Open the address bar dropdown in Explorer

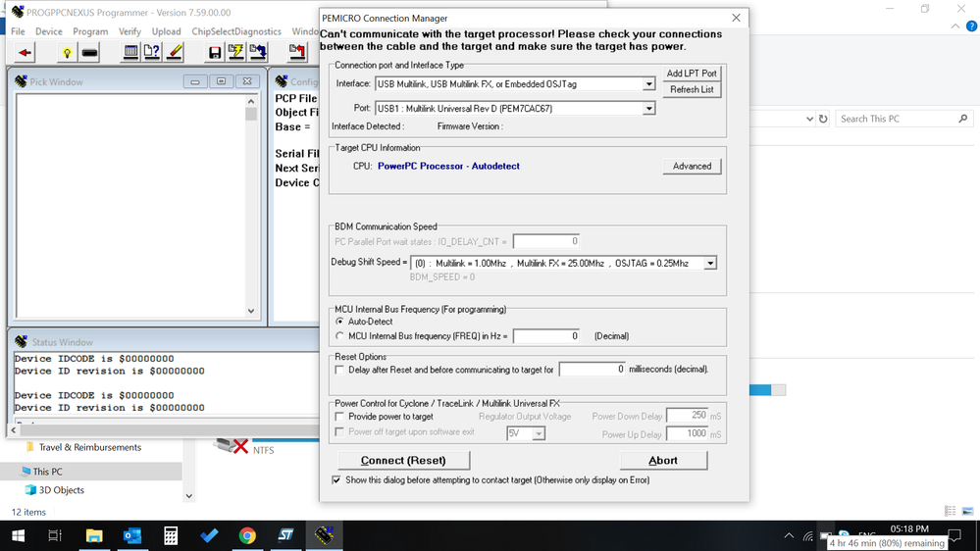809,119
